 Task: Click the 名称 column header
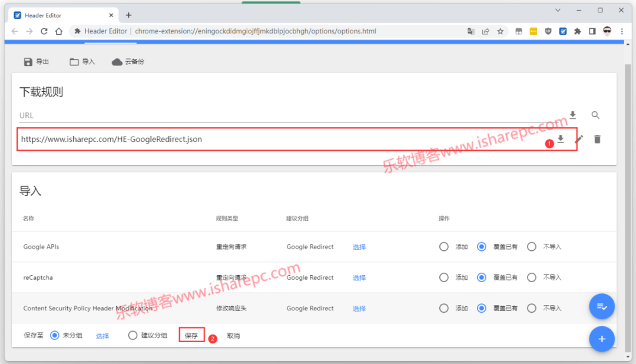[x=28, y=219]
